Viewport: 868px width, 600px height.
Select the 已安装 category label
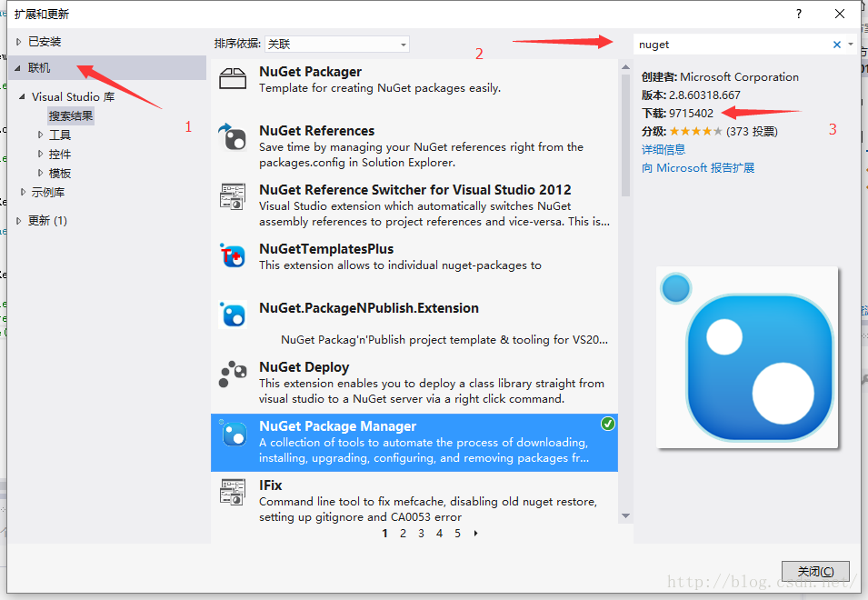tap(45, 42)
